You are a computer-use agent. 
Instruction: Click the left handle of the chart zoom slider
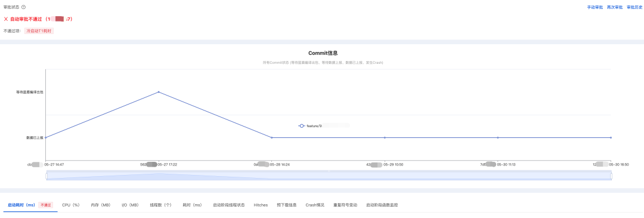click(x=47, y=176)
